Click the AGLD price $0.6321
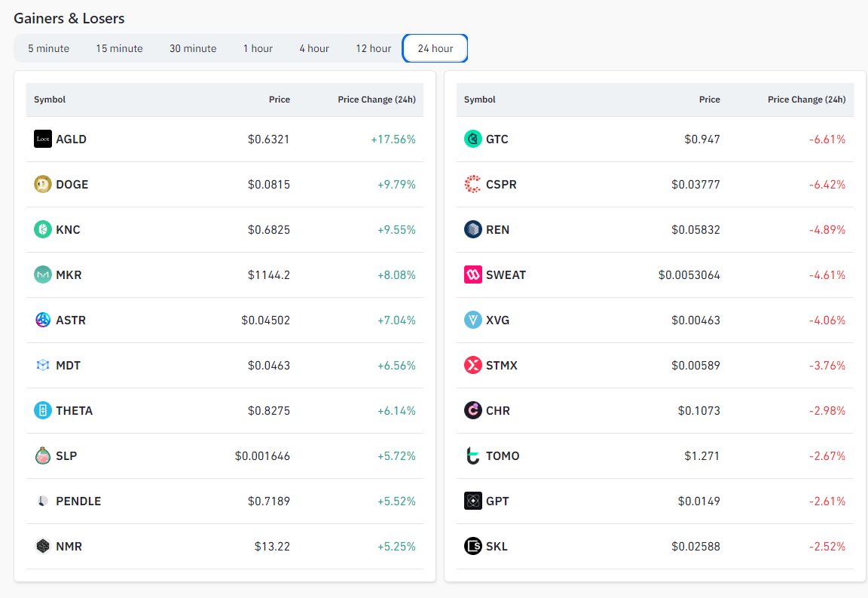868x598 pixels. pyautogui.click(x=268, y=139)
